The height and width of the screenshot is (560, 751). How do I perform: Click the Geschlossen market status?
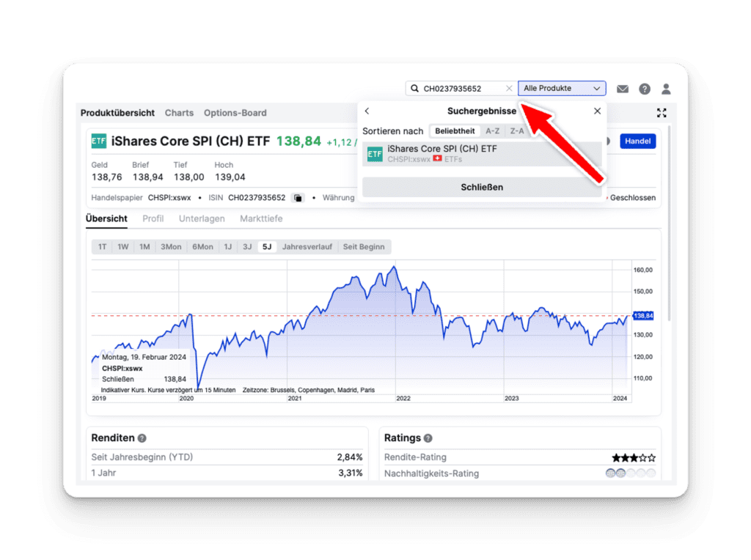(x=633, y=198)
